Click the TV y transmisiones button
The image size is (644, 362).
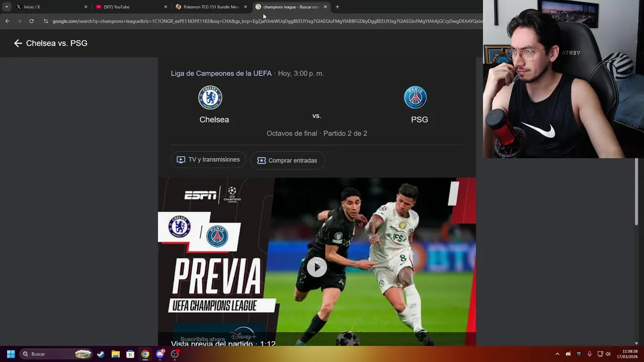[208, 160]
